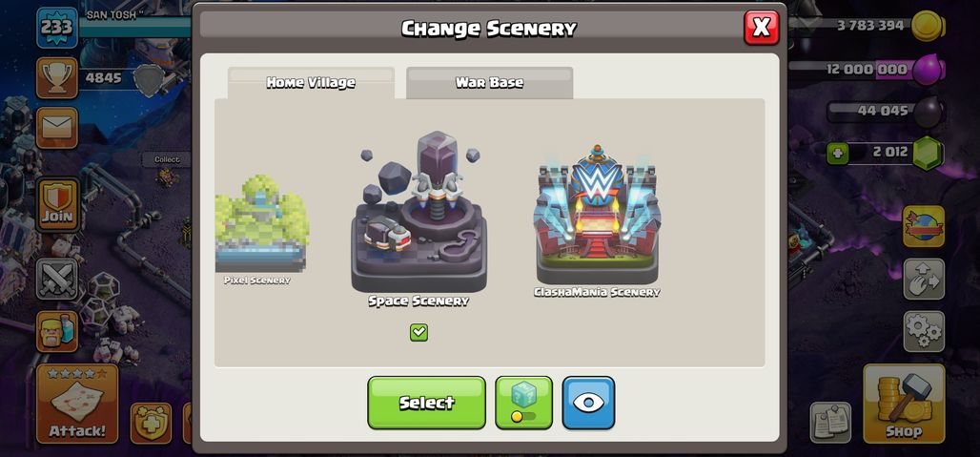
Task: Open the barbarian training icon
Action: pos(57,331)
